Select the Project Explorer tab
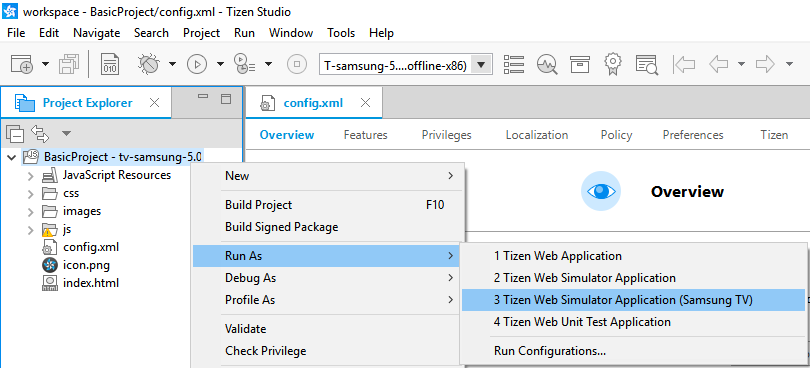The width and height of the screenshot is (810, 368). [87, 103]
